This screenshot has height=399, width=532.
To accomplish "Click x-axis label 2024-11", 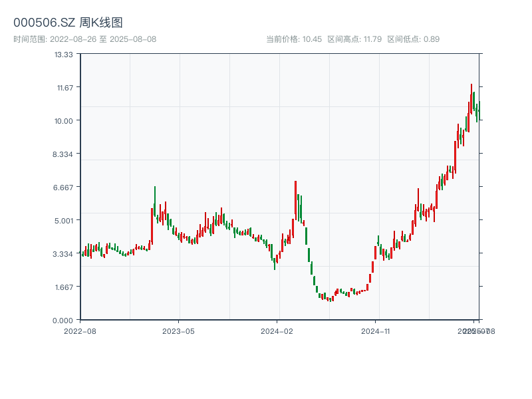I will pyautogui.click(x=375, y=331).
